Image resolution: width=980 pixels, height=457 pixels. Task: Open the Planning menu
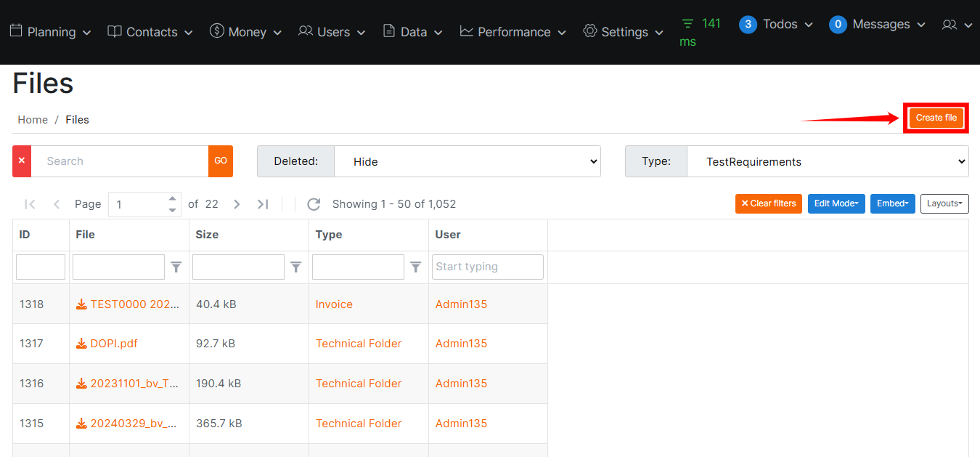pos(50,32)
